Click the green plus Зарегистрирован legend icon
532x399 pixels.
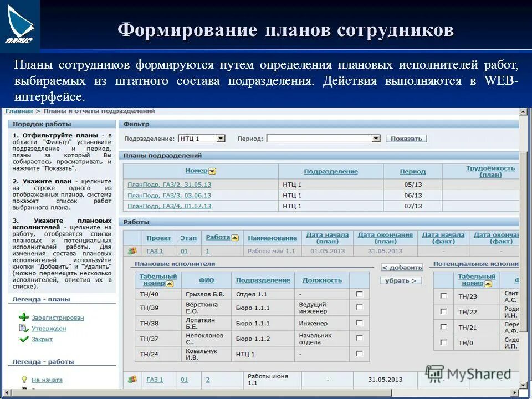(24, 318)
